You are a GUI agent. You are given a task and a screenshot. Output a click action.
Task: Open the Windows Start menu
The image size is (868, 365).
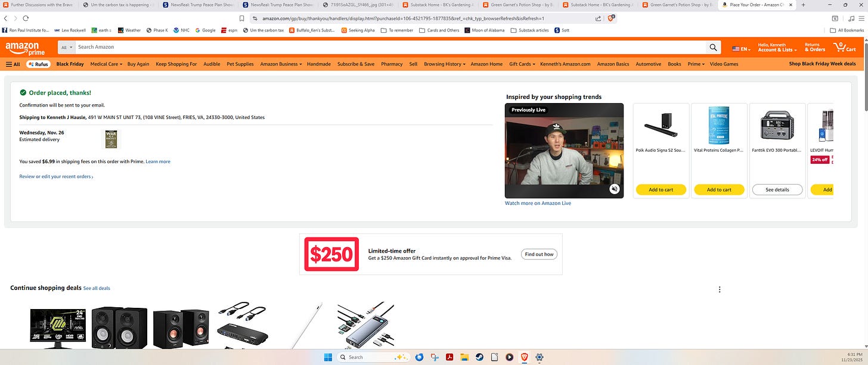pyautogui.click(x=327, y=357)
